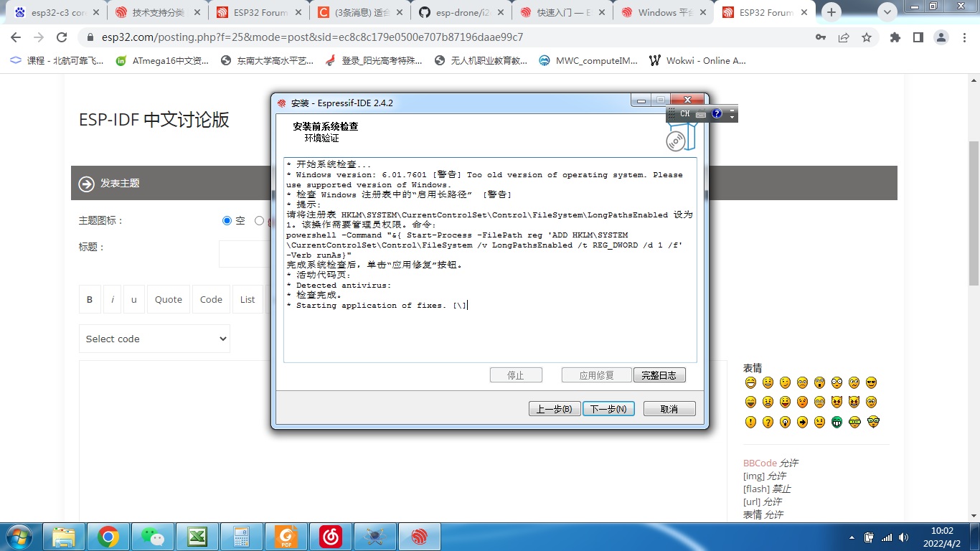The height and width of the screenshot is (551, 980).
Task: Show hidden system tray icons
Action: [852, 537]
